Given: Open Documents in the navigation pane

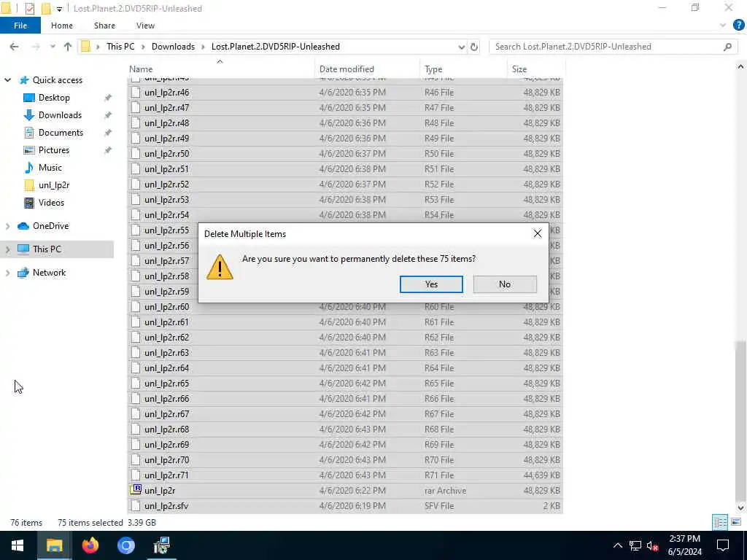Looking at the screenshot, I should click(x=61, y=133).
